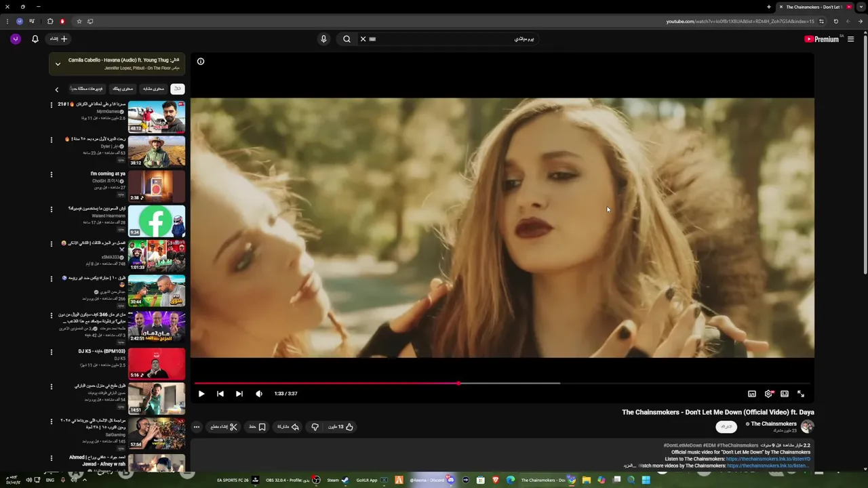Open browser three-dot menu
The image size is (868, 488).
tap(7, 22)
